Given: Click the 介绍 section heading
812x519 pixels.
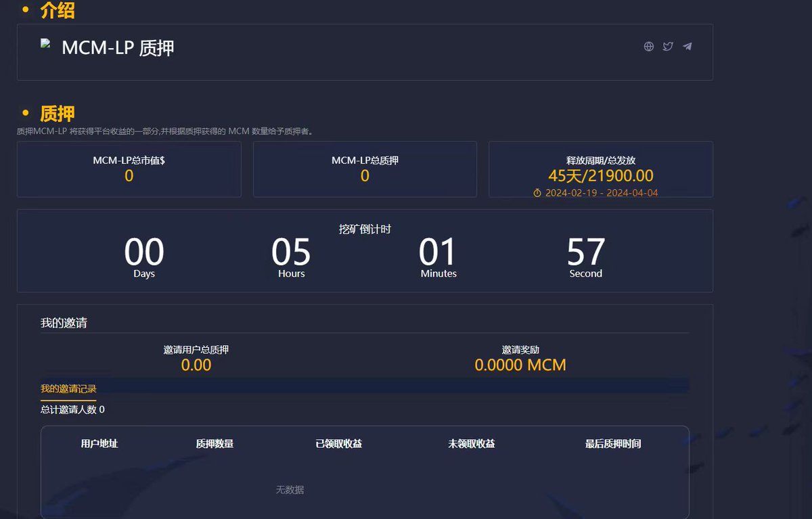Looking at the screenshot, I should click(x=58, y=10).
